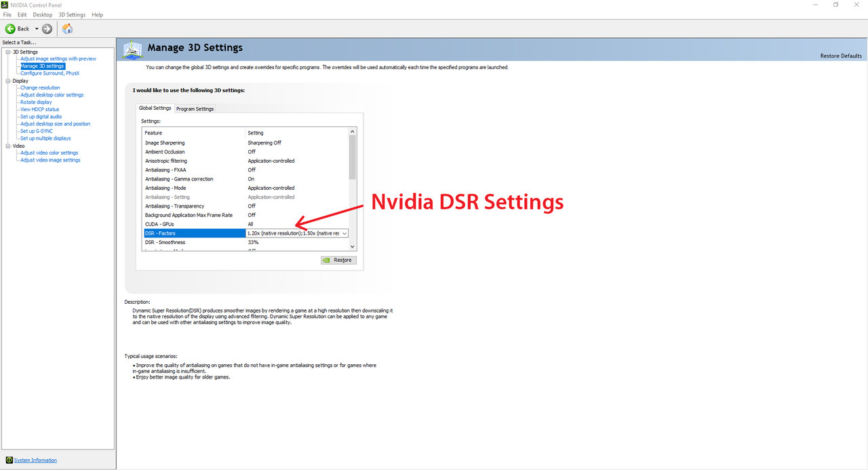This screenshot has height=470, width=868.
Task: Open Set up G-SYNC page
Action: pyautogui.click(x=36, y=131)
